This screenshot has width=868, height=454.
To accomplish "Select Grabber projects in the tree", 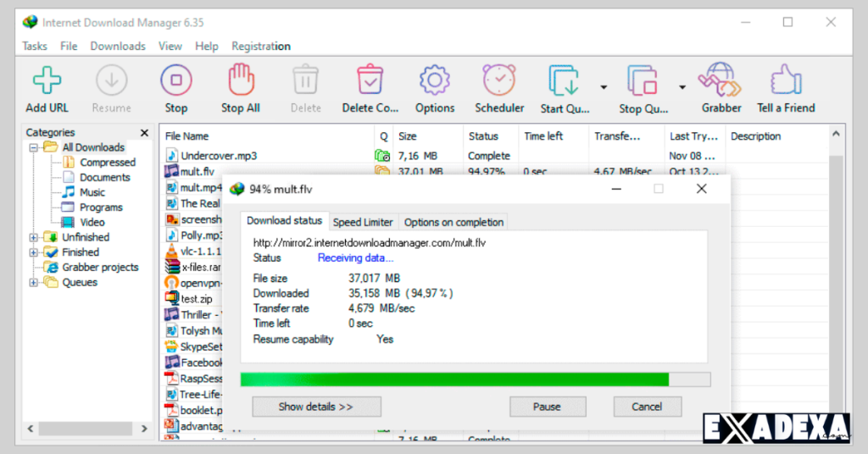I will click(100, 268).
